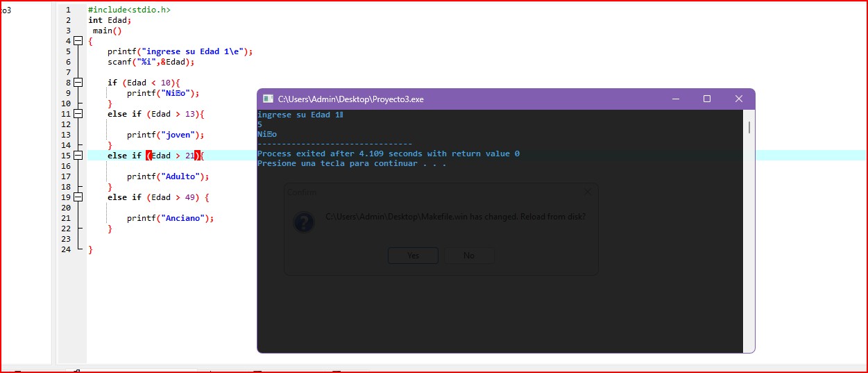Collapse the if block fold at line 8

78,83
